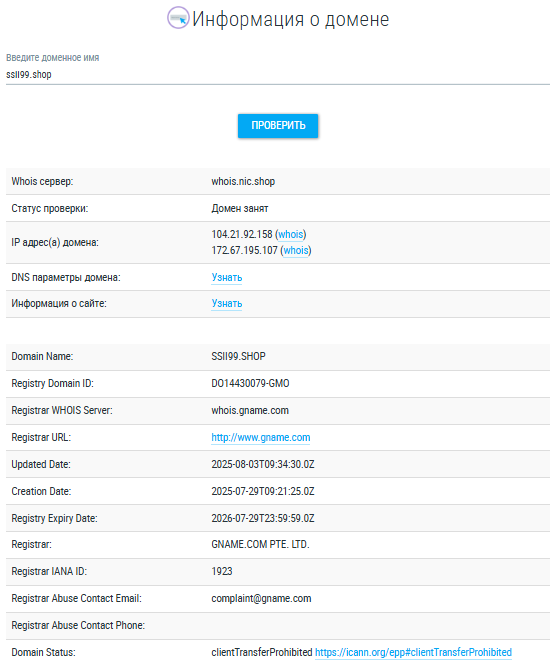Open whois link for 104.21.92.158

291,235
